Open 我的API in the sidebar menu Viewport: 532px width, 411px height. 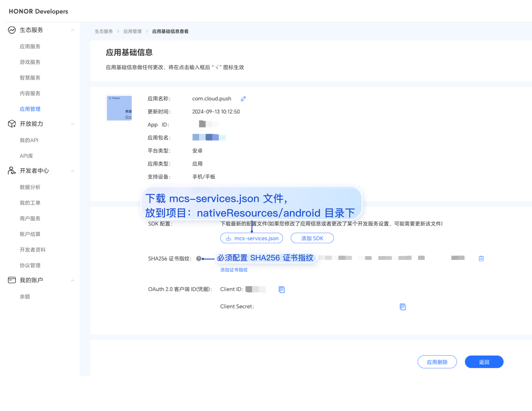[x=29, y=140]
